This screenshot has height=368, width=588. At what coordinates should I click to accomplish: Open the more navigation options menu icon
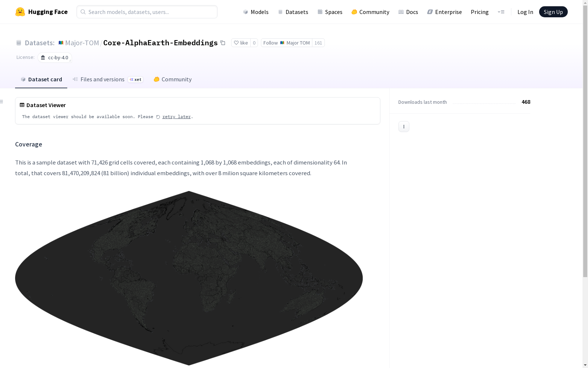(501, 12)
